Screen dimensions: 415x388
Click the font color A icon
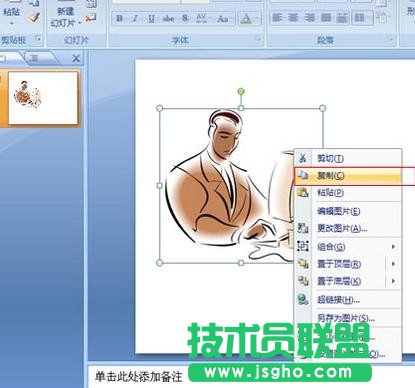pos(246,19)
